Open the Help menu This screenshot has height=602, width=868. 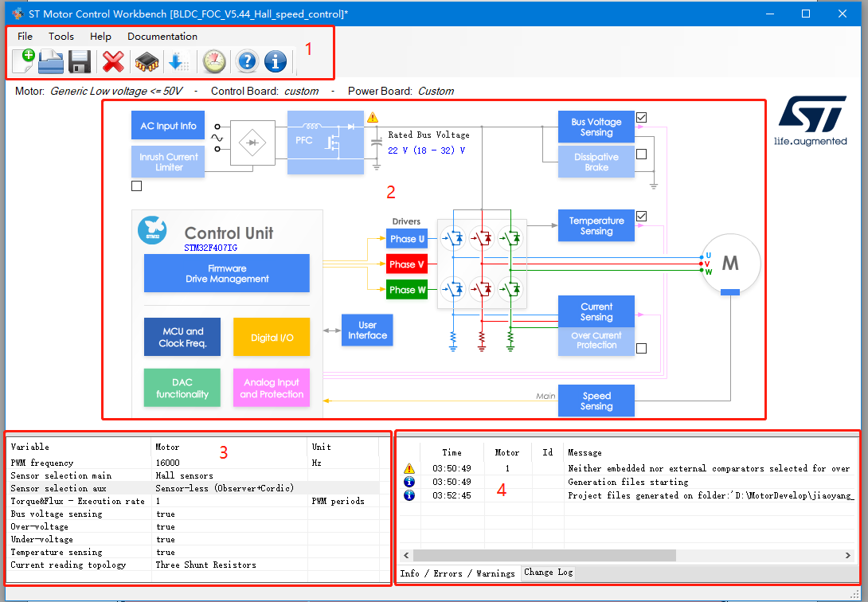(x=101, y=37)
